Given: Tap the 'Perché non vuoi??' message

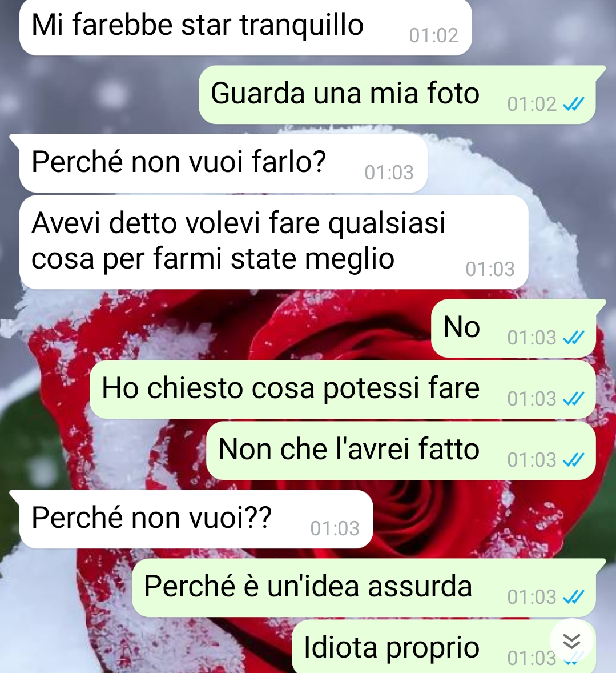Looking at the screenshot, I should tap(196, 519).
